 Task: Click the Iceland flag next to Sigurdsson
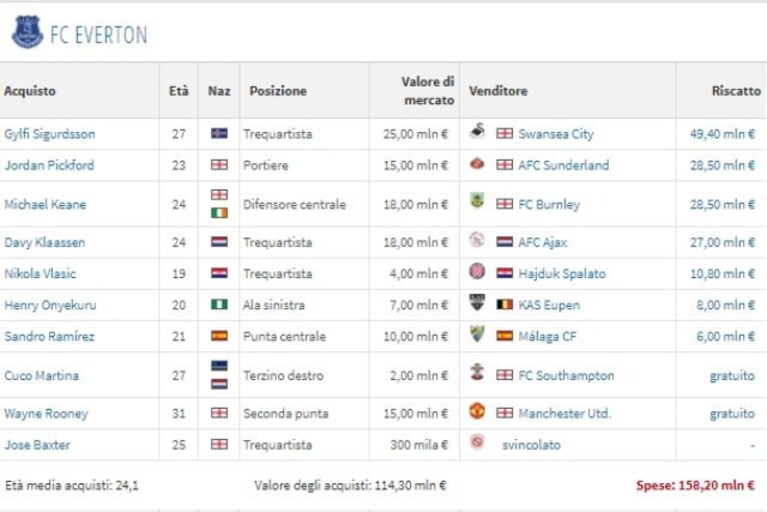click(219, 133)
